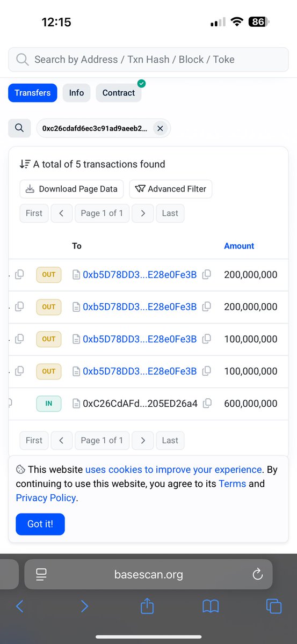Copy To address in second 100,000,000 row
297x644 pixels.
pyautogui.click(x=206, y=371)
